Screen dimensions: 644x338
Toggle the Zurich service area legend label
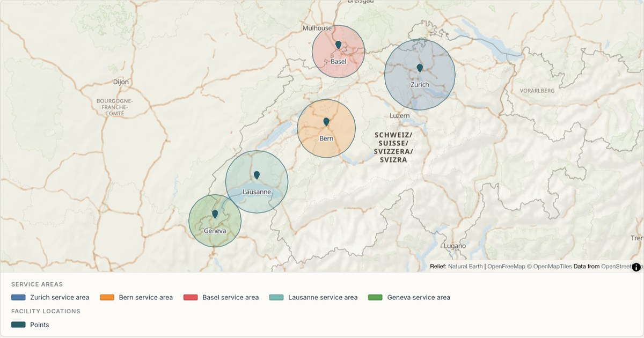pyautogui.click(x=60, y=297)
